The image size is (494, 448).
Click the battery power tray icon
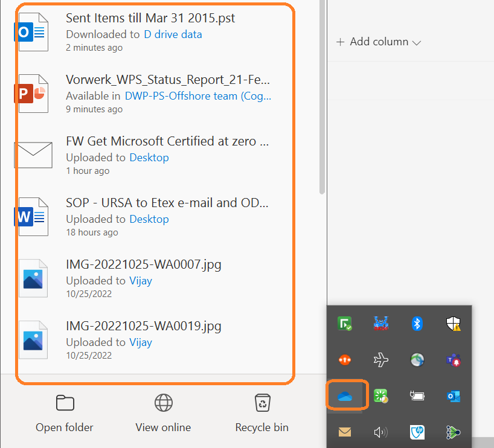pos(416,396)
